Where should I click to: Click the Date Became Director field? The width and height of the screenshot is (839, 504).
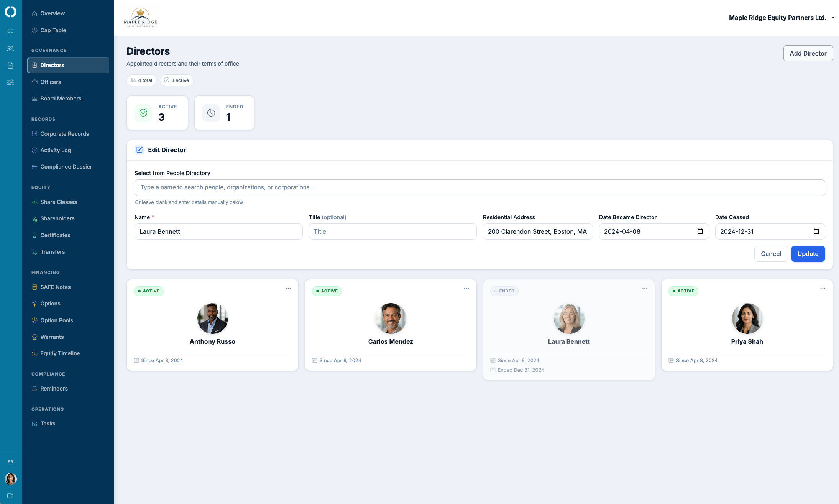point(653,231)
